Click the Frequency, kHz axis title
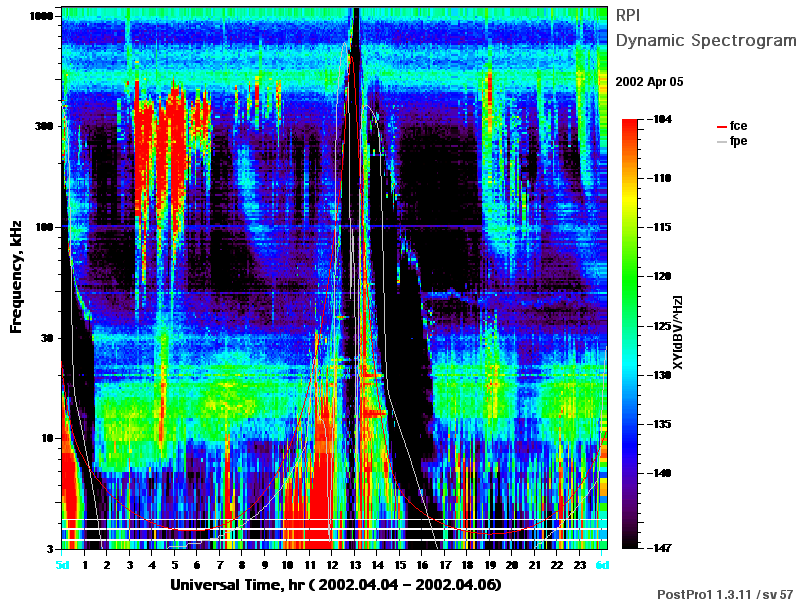 tap(16, 277)
